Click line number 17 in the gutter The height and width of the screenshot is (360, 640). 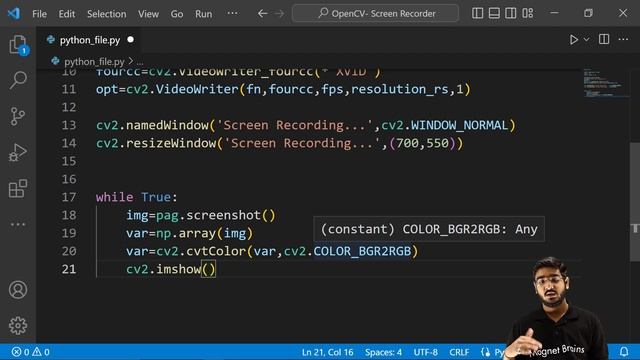click(x=69, y=197)
